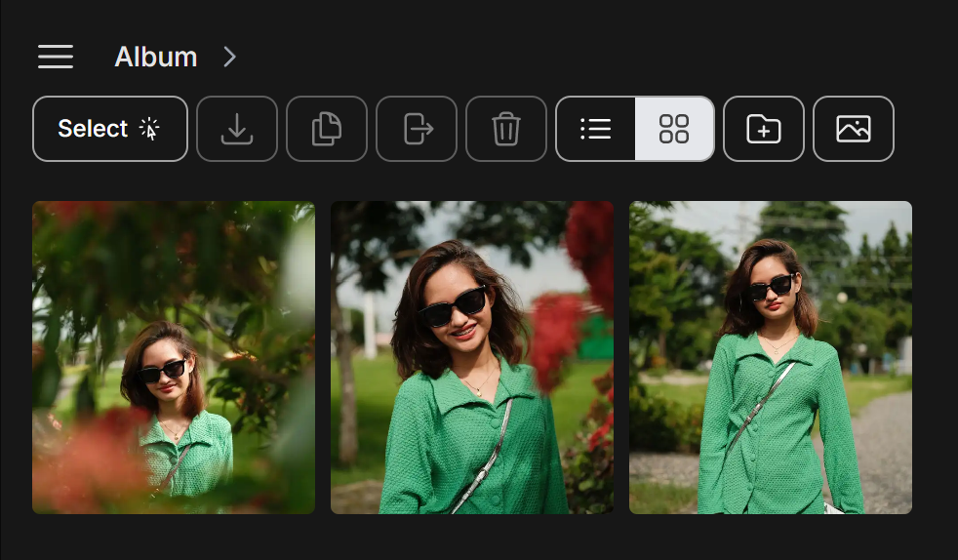Open photo framed by red flowers
958x560 pixels.
point(174,357)
